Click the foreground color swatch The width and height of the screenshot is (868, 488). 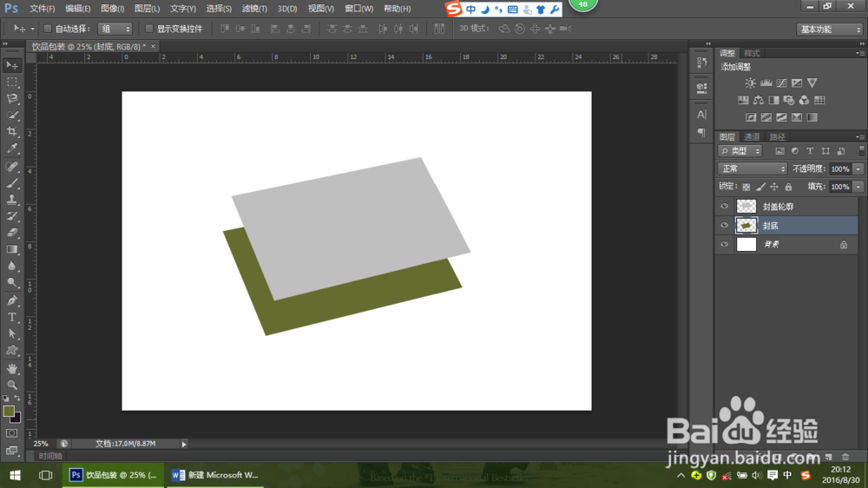tap(9, 411)
